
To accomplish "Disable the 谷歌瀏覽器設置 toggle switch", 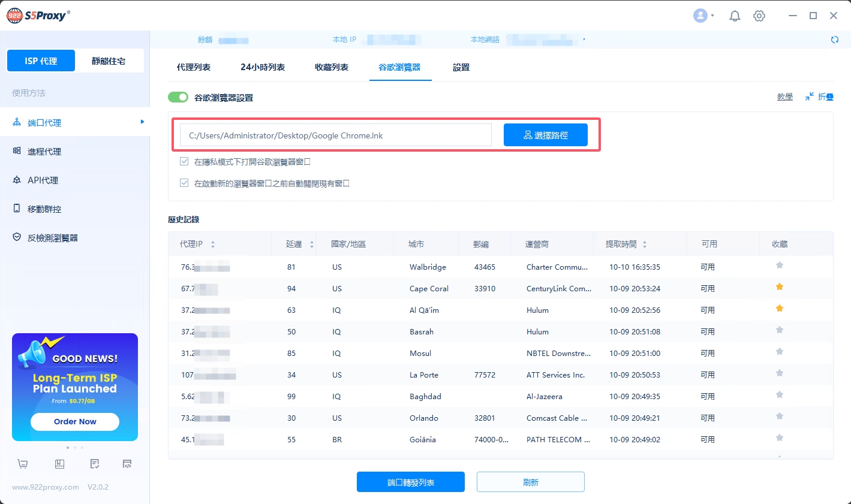I will (x=178, y=97).
